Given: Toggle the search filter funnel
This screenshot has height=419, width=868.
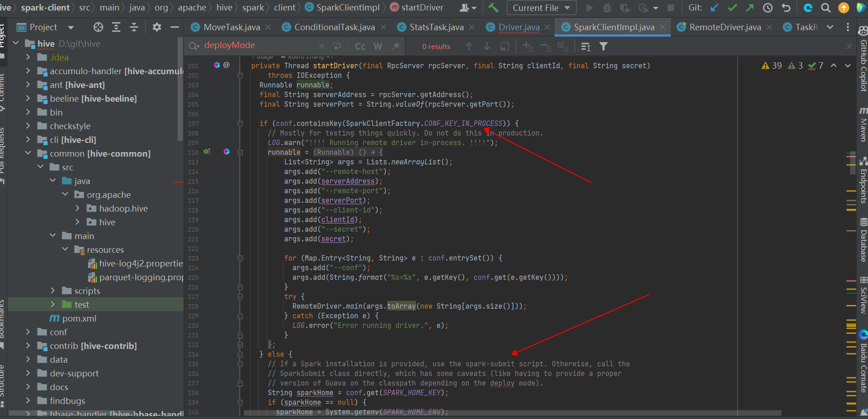Looking at the screenshot, I should (604, 46).
